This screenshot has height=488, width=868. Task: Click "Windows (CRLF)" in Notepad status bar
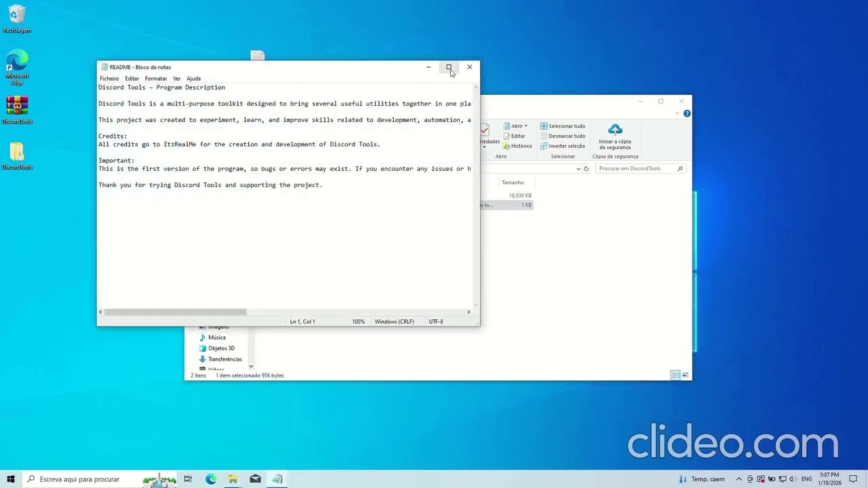click(394, 321)
